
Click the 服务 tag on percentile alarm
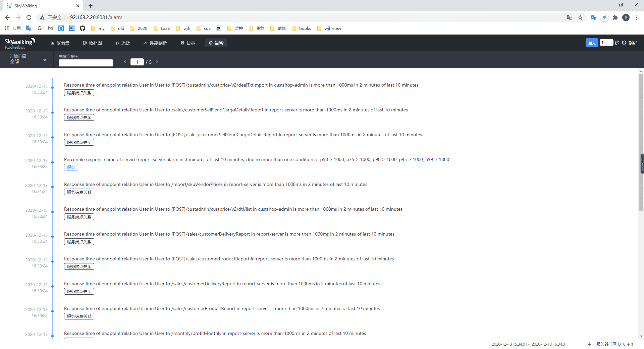(71, 167)
